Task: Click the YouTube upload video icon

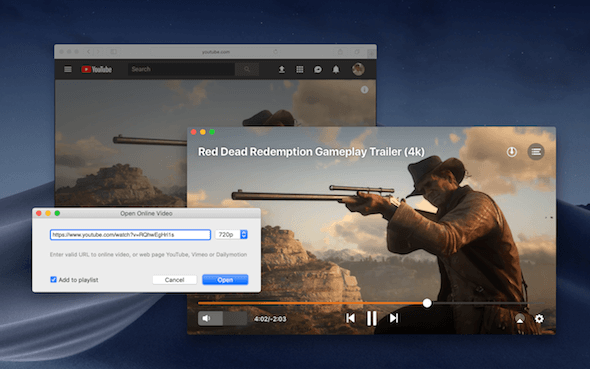Action: pyautogui.click(x=281, y=69)
